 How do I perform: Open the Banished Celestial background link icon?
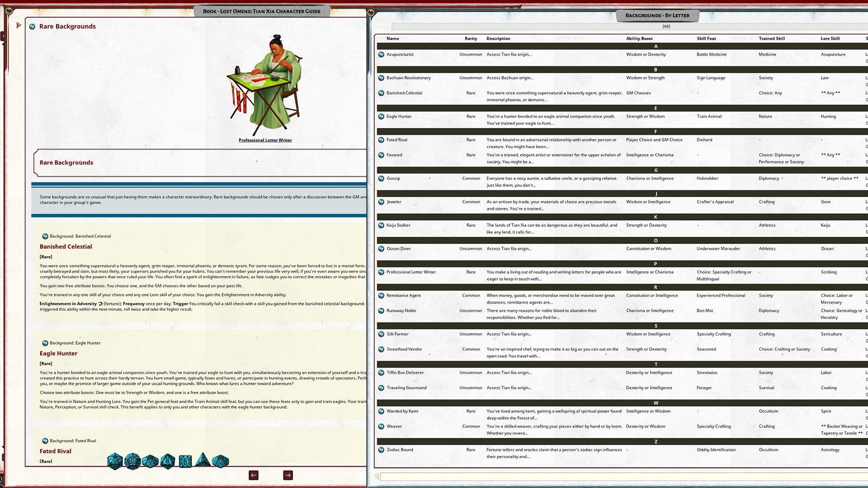[x=45, y=236]
